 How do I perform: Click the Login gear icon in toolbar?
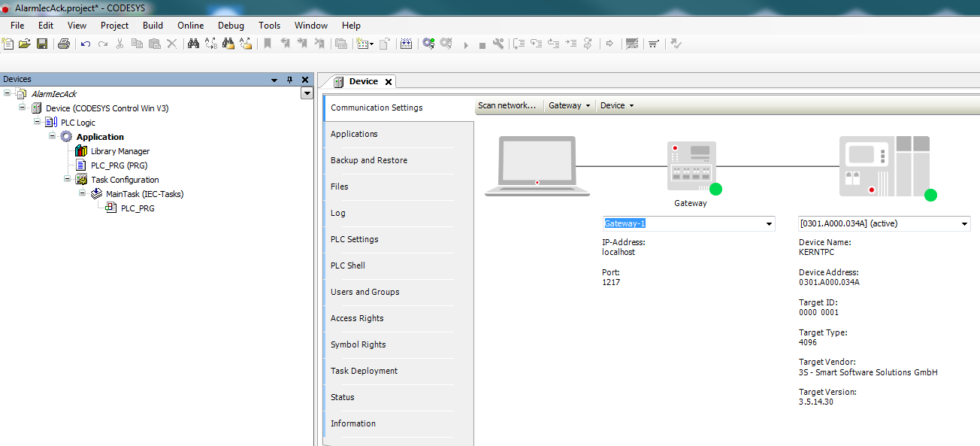pos(428,44)
